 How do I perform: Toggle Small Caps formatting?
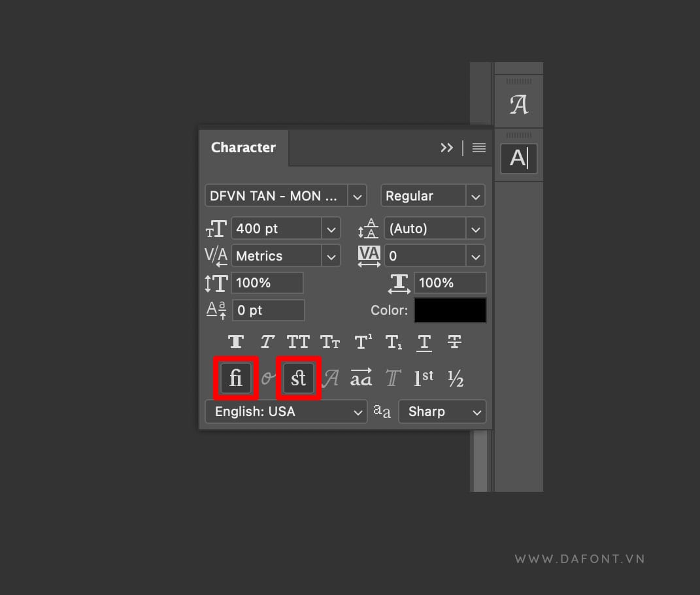(x=329, y=342)
